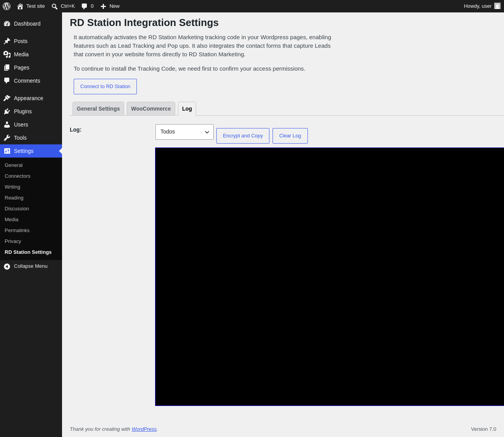Click the New content link in admin bar

tap(114, 6)
